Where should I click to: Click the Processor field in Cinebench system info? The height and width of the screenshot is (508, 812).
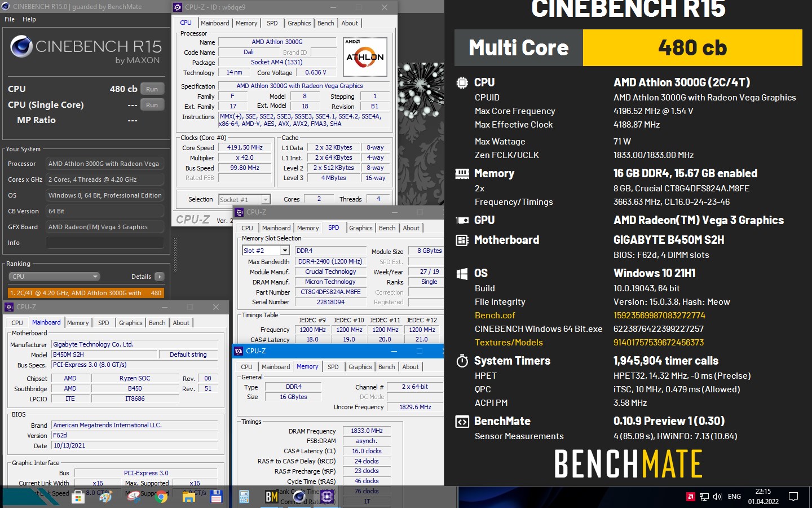coord(105,164)
